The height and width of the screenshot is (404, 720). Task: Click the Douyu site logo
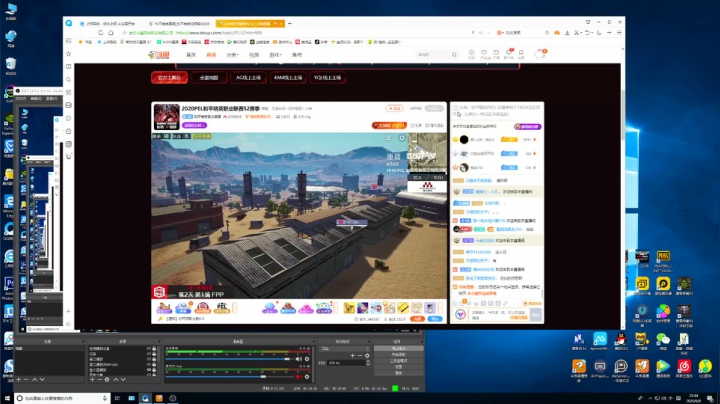(x=159, y=55)
